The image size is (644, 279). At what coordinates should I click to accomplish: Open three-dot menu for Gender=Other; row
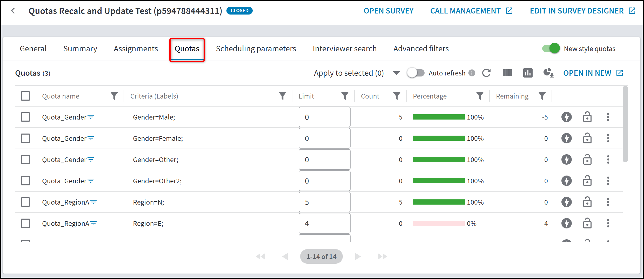coord(608,159)
